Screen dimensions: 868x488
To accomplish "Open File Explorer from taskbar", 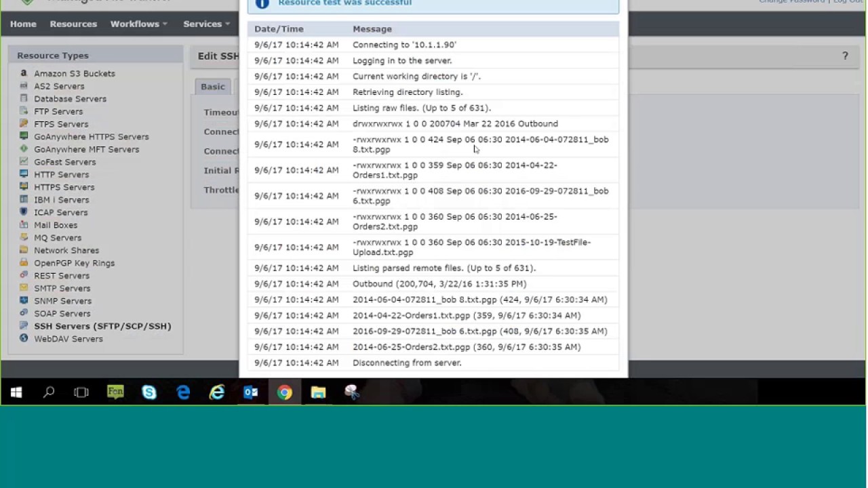I will [x=318, y=392].
